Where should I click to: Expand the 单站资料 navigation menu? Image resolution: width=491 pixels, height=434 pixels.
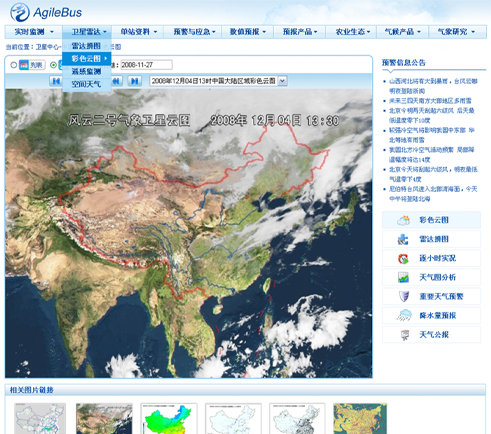[138, 32]
